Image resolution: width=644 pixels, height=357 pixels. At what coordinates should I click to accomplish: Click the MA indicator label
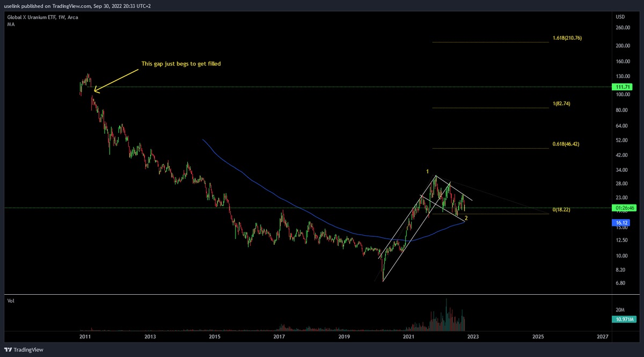click(x=11, y=25)
